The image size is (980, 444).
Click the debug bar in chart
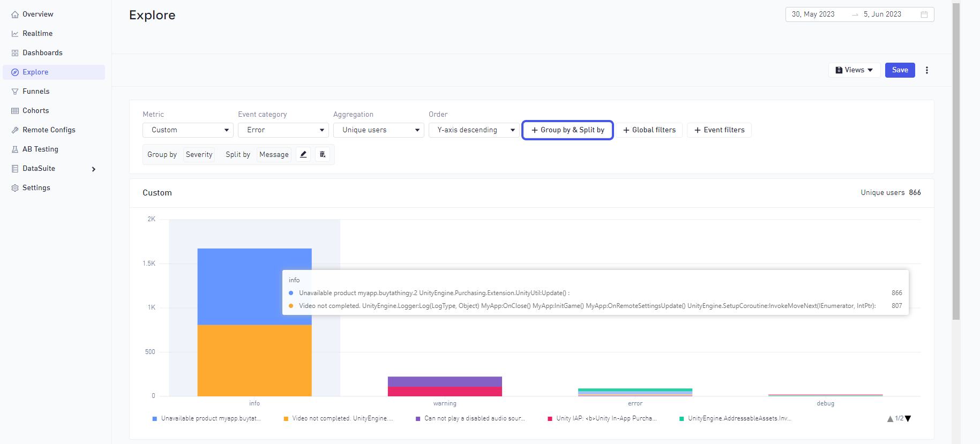(825, 395)
